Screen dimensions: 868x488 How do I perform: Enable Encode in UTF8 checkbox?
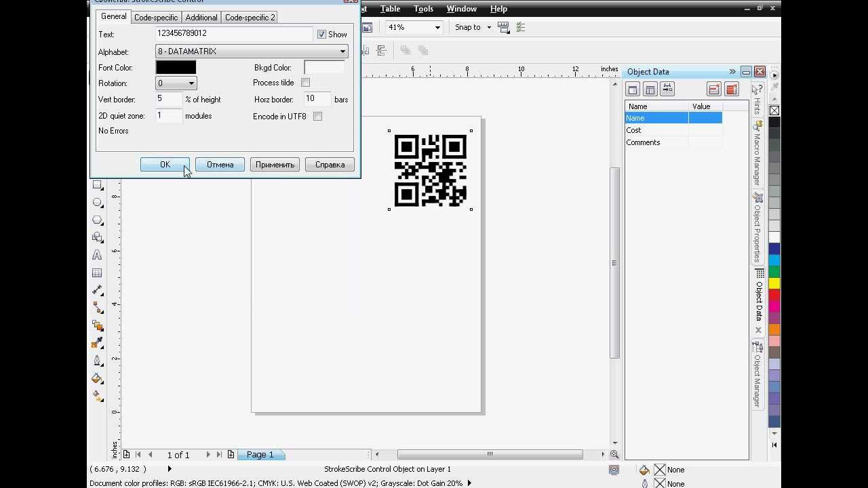click(317, 117)
